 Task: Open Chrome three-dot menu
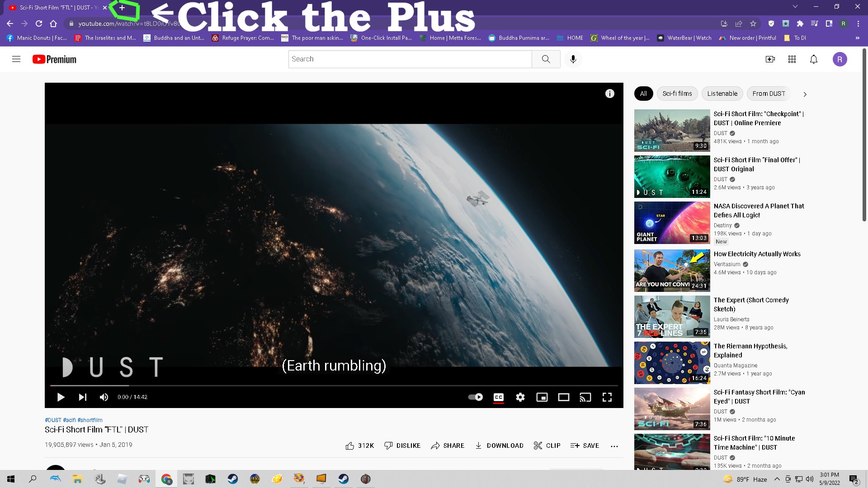858,23
